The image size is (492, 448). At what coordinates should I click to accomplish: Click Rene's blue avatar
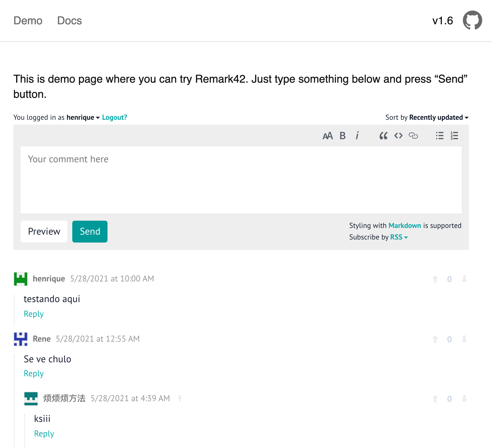[x=21, y=339]
